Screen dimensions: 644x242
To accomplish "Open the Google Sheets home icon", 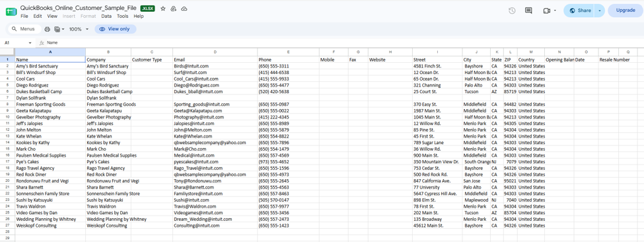I will coord(11,12).
